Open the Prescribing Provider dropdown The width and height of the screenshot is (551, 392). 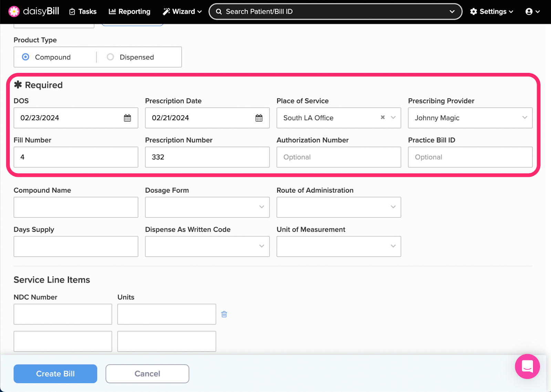[x=524, y=118]
